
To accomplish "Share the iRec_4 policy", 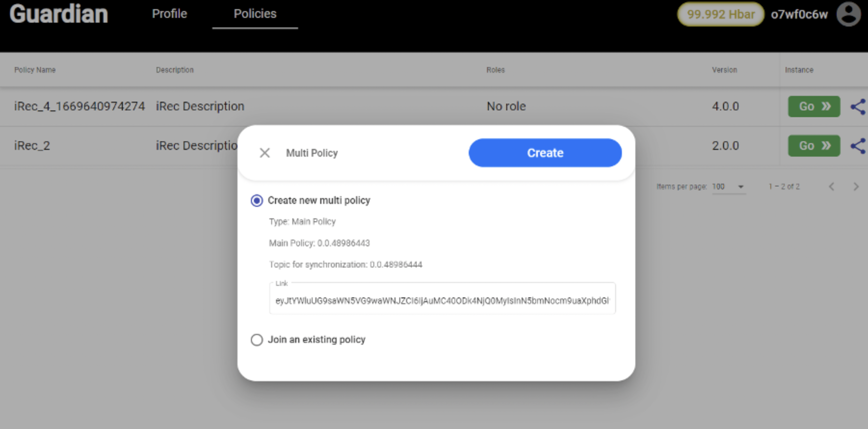I will [857, 107].
